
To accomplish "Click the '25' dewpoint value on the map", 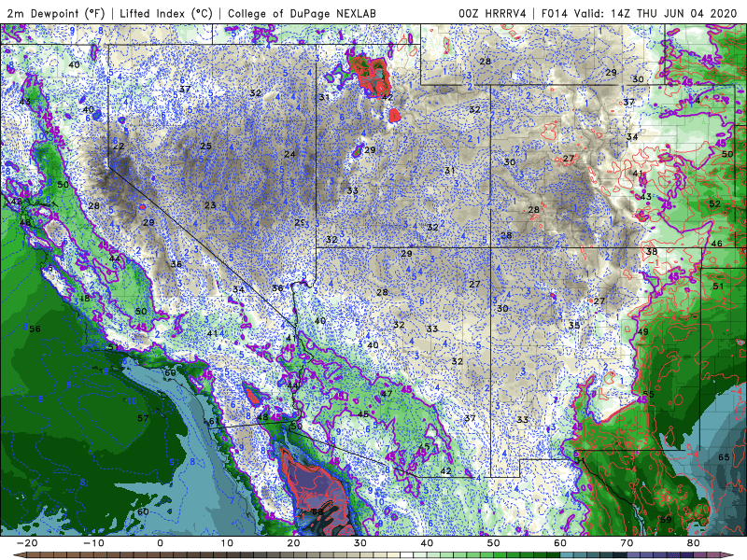I will (x=205, y=147).
